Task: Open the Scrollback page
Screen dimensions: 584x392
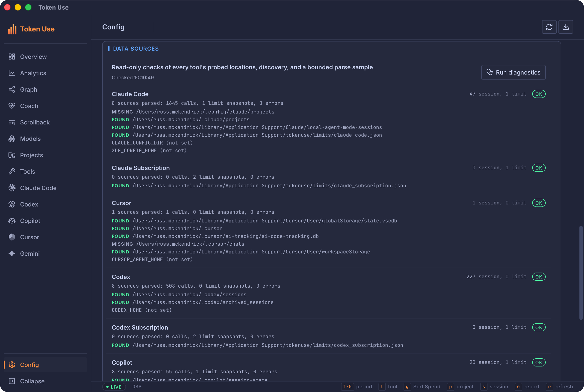Action: pyautogui.click(x=35, y=122)
